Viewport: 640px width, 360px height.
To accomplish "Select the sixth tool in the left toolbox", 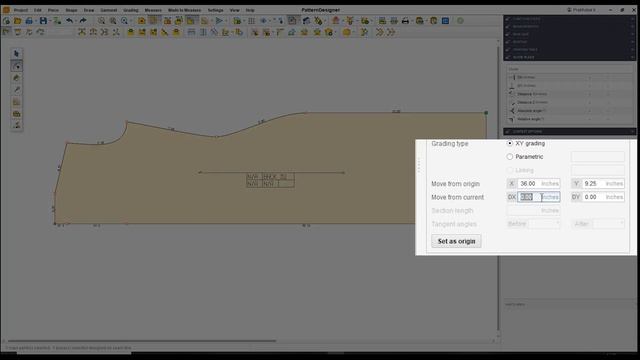I will (16, 113).
